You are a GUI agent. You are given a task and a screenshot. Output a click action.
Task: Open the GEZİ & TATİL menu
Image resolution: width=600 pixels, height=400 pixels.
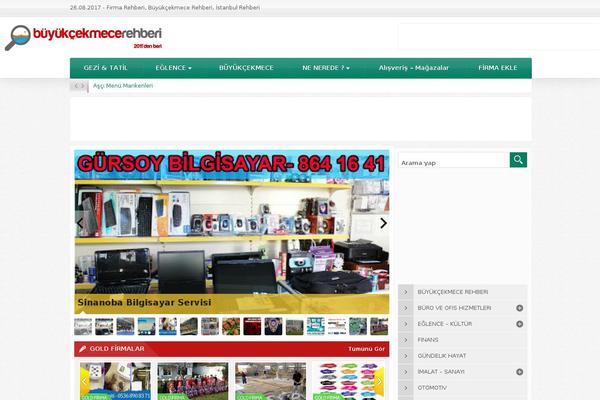click(106, 68)
